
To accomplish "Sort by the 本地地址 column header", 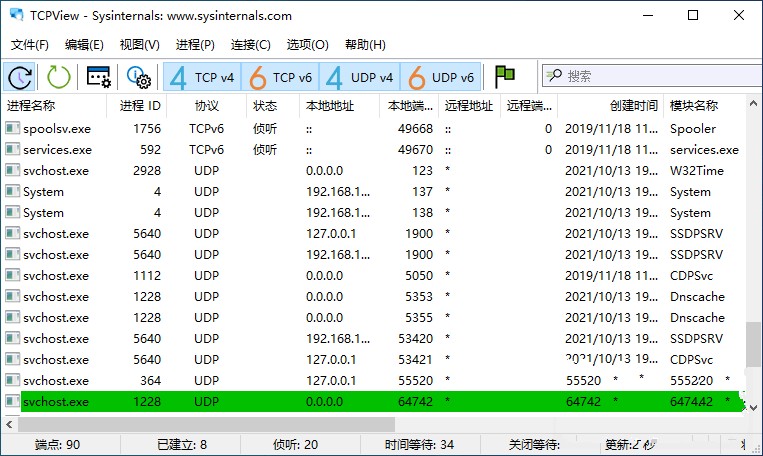I will [339, 106].
